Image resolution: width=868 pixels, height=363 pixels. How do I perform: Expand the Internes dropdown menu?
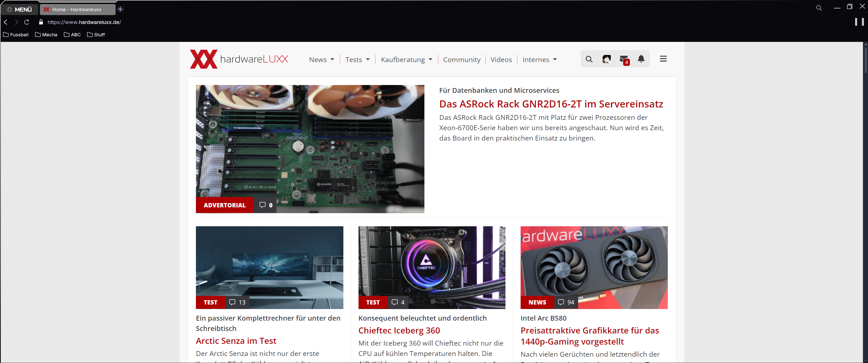[540, 60]
